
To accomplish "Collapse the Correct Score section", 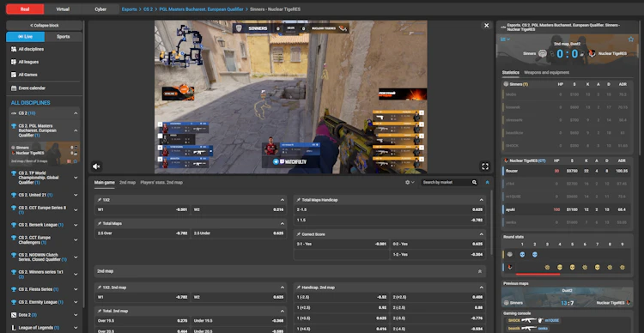I will [x=482, y=234].
